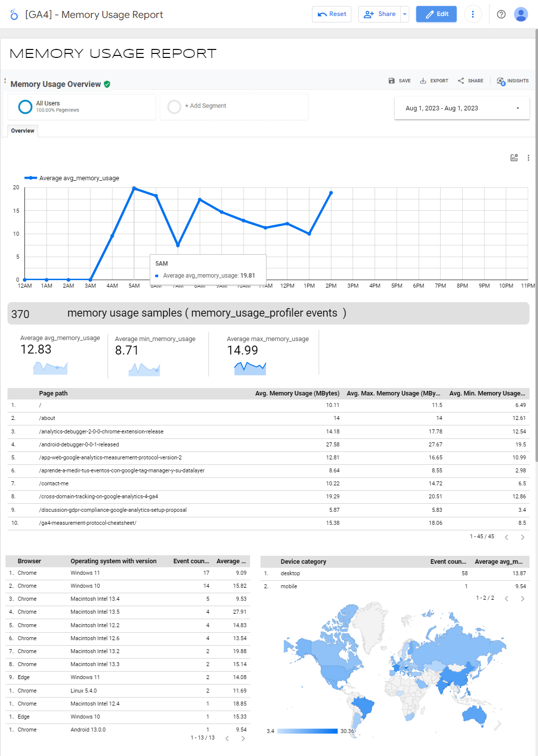Click the map color scale gradient bar
Screen dimensions: 538x756
pos(307,731)
